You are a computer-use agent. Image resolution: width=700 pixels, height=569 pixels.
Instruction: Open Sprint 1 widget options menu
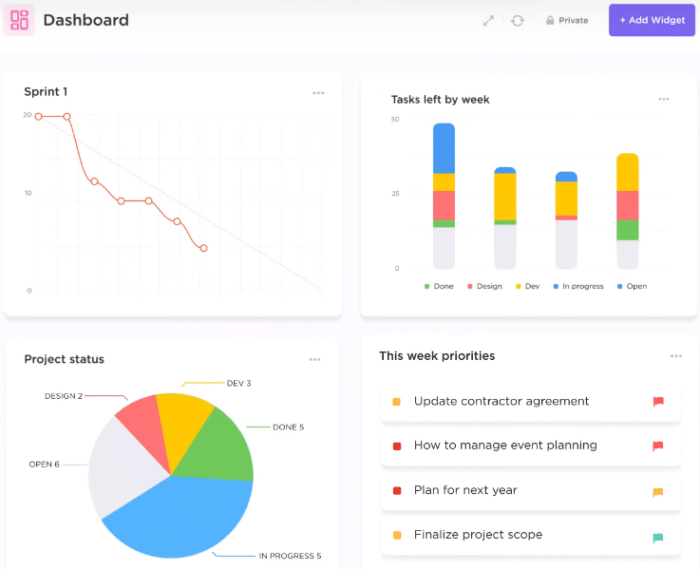(318, 93)
